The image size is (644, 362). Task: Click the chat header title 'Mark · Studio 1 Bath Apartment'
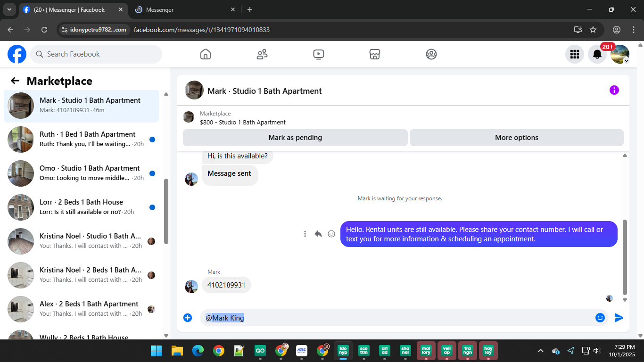click(x=264, y=91)
